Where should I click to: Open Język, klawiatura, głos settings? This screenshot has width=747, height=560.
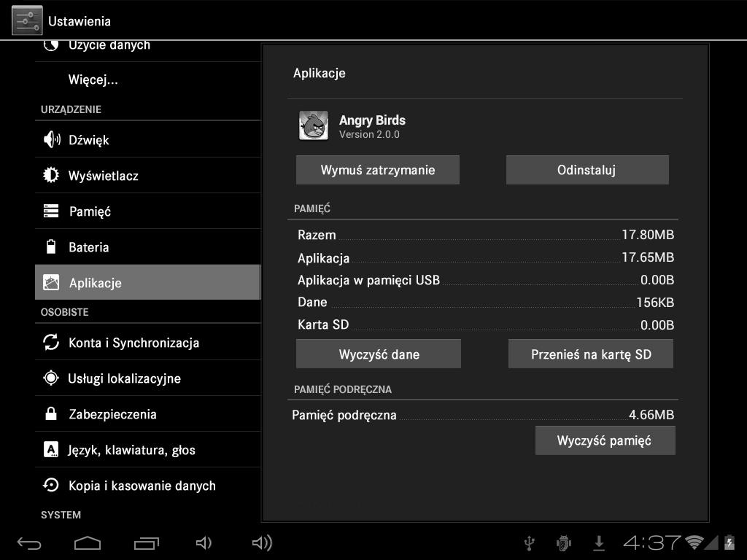(147, 449)
